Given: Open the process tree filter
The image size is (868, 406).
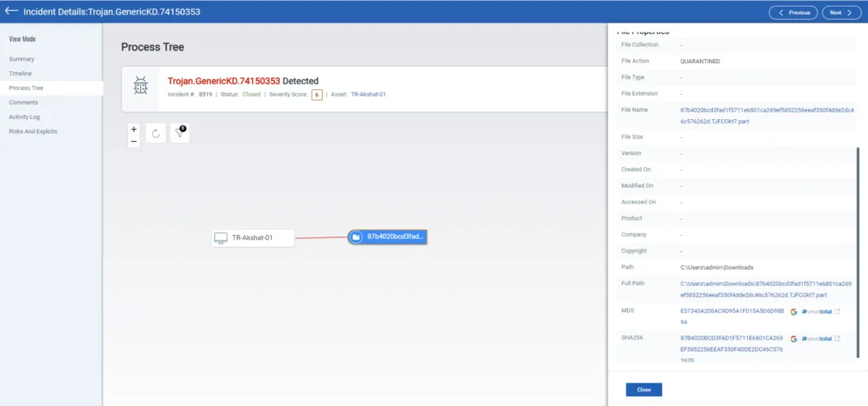Looking at the screenshot, I should click(179, 134).
